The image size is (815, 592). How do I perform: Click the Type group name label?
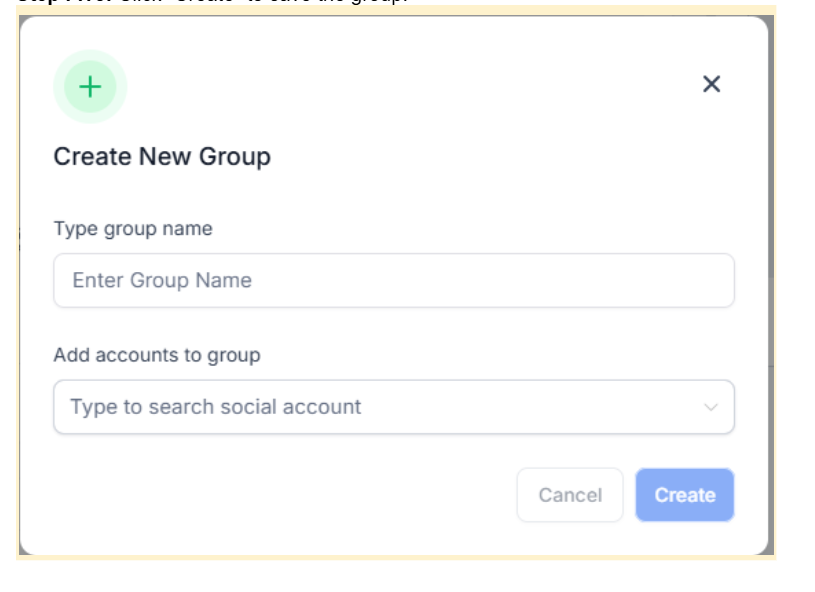click(x=133, y=229)
